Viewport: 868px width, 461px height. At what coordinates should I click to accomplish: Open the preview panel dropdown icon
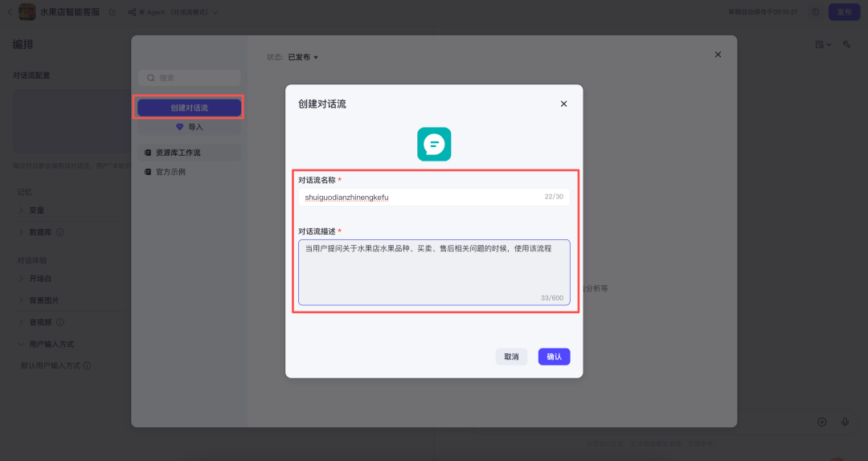[823, 44]
